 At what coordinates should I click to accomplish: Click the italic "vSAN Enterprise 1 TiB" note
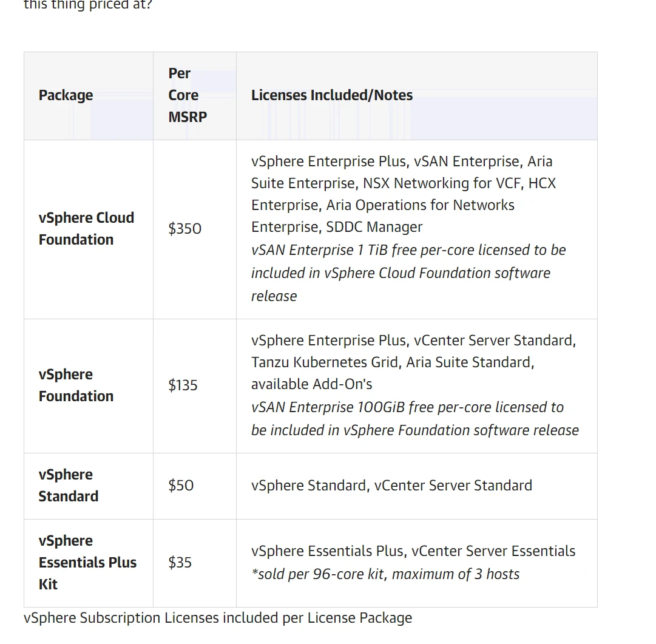[408, 250]
